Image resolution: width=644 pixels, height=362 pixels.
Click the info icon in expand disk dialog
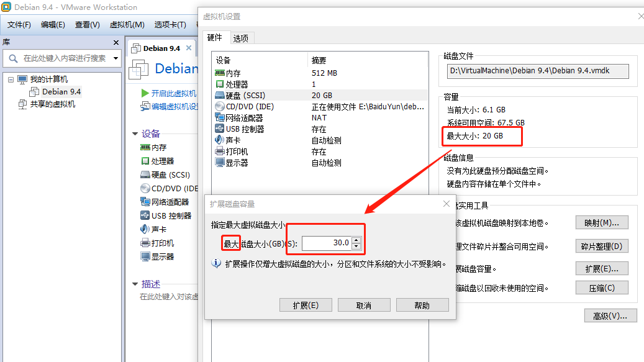[216, 263]
